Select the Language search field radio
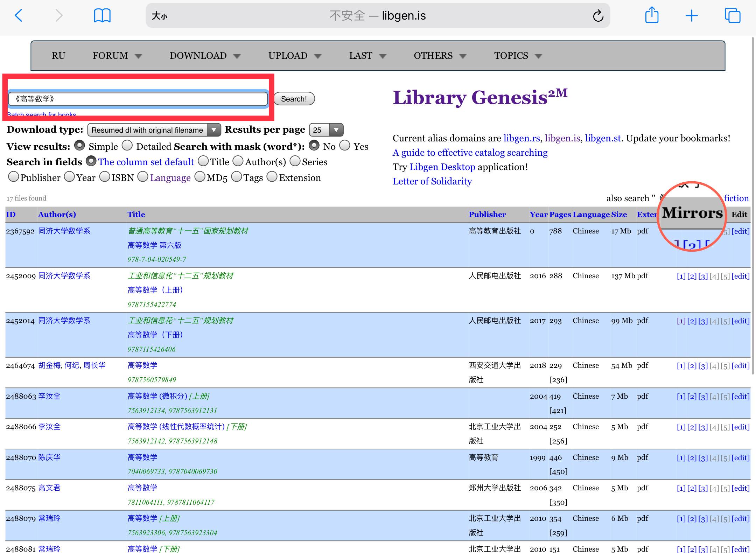Image resolution: width=756 pixels, height=553 pixels. (143, 177)
